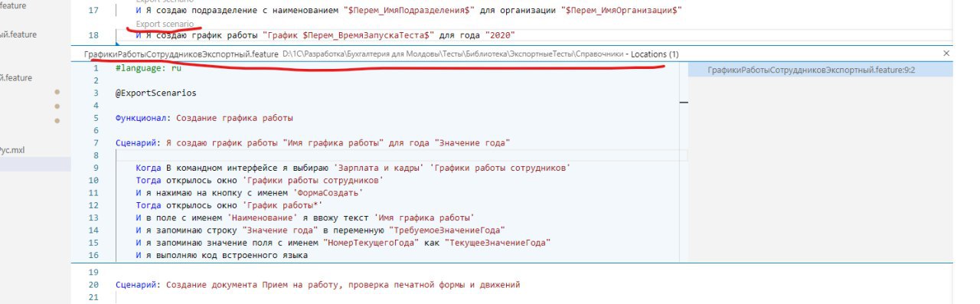Select reference ГрафикиРаботыСотрудниковЭкспортный.feature:9:2 in the locations list
The width and height of the screenshot is (980, 304).
812,70
